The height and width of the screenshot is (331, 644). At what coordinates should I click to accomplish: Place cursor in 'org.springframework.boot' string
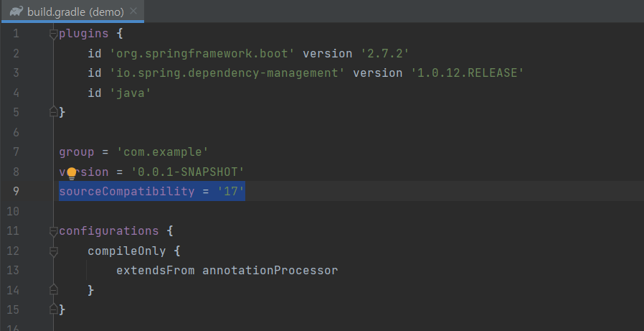202,53
